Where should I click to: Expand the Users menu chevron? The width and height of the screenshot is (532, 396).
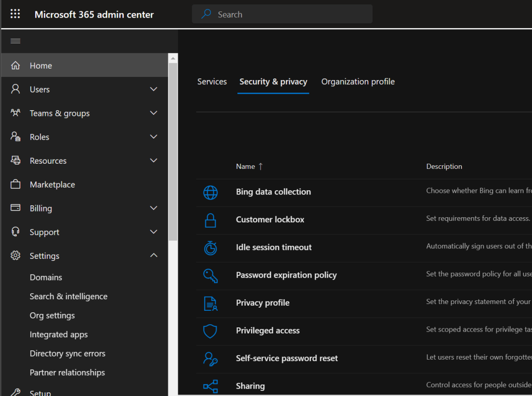(x=153, y=89)
